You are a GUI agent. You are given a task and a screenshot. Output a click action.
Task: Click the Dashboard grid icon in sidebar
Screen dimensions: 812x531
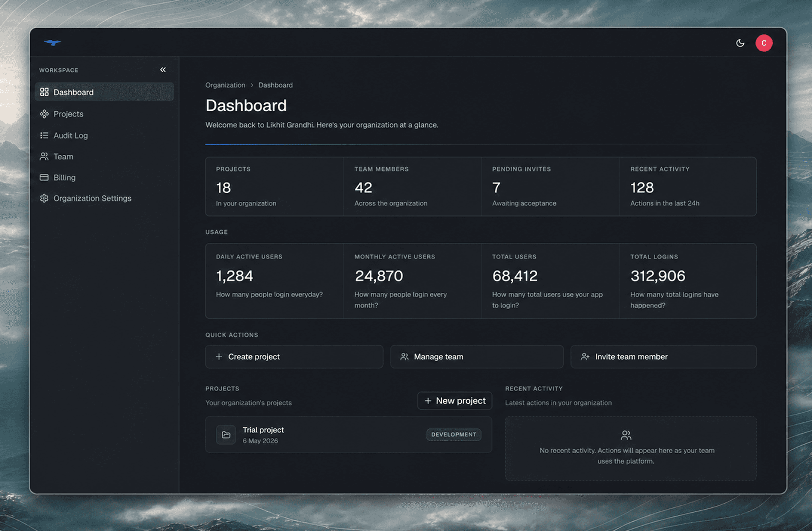point(44,92)
